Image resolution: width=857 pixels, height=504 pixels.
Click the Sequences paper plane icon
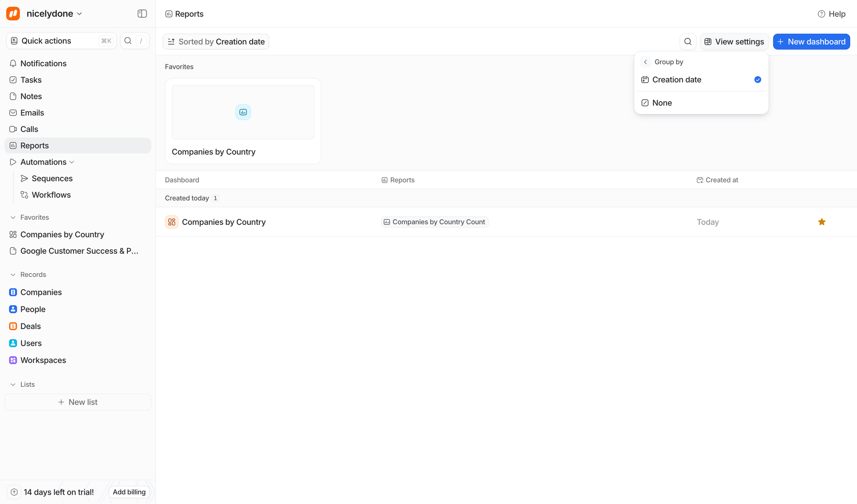(x=24, y=178)
